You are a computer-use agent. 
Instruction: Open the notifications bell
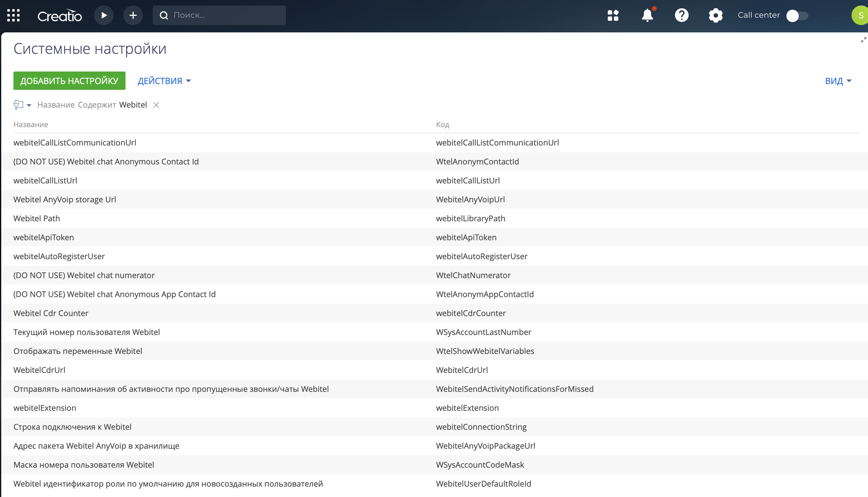647,15
